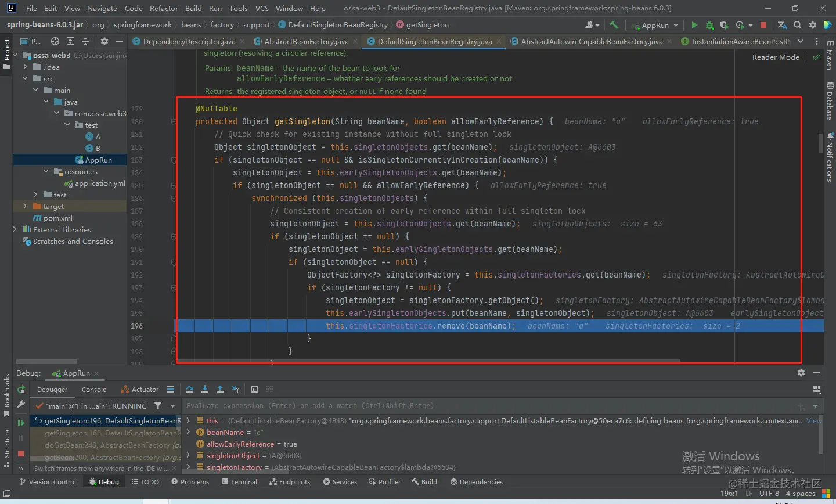The height and width of the screenshot is (504, 836).
Task: Open the Problems tool window
Action: (190, 482)
